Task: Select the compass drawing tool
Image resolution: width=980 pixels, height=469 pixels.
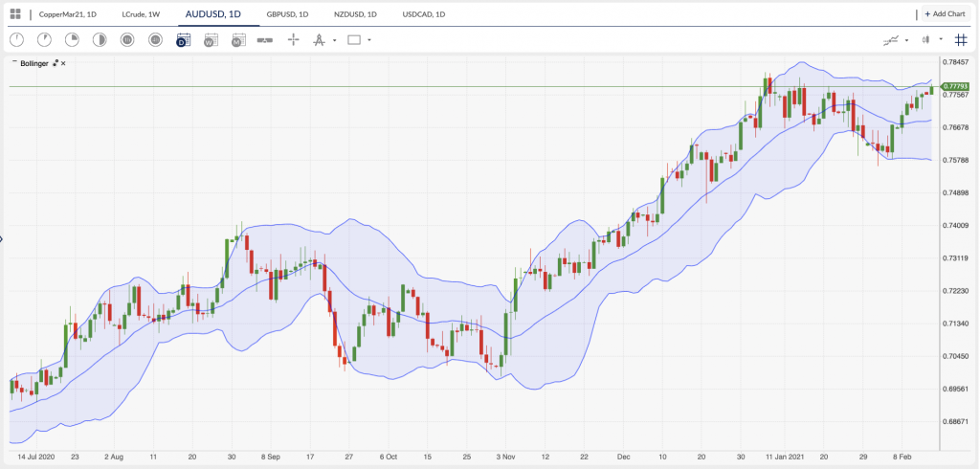Action: [x=320, y=40]
